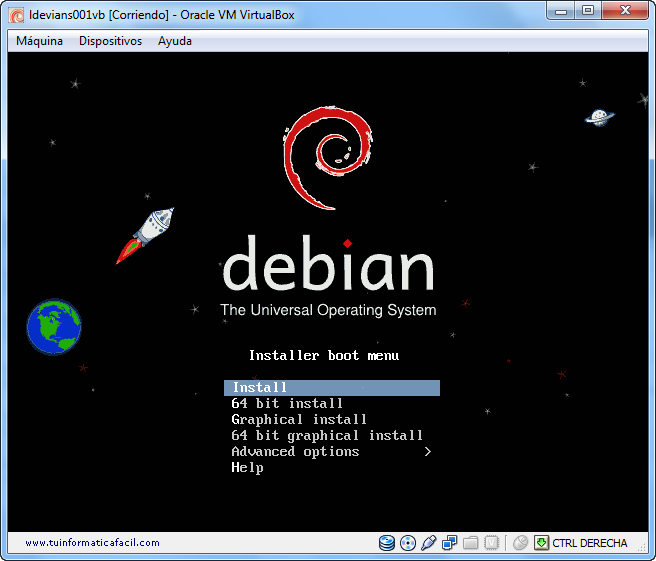Screen dimensions: 656x561
Task: Maximize the VirtualBox window
Action: 588,11
